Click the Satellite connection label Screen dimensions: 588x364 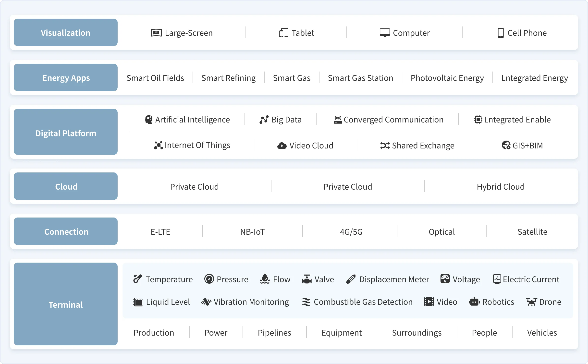tap(532, 232)
